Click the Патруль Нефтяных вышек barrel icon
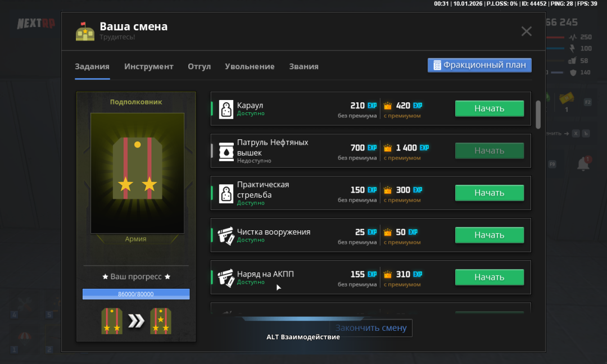The height and width of the screenshot is (364, 607). [225, 151]
